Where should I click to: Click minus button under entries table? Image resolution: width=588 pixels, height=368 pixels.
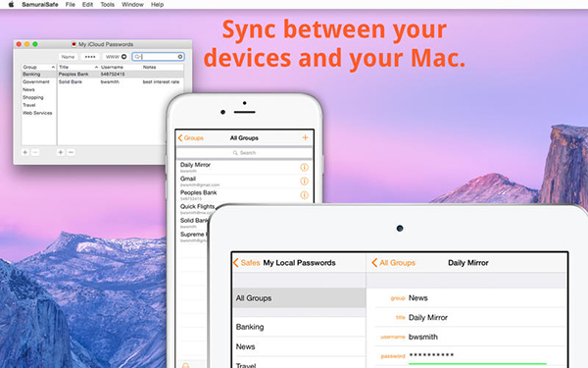[71, 152]
